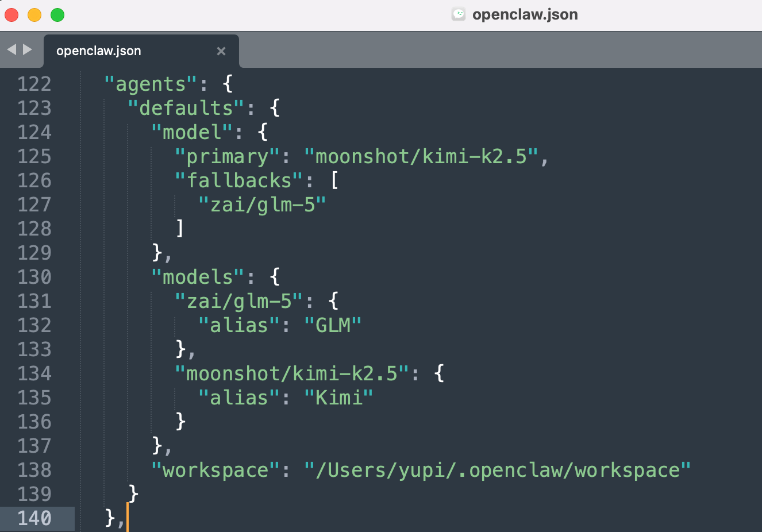The width and height of the screenshot is (762, 532).
Task: Click the "agents" key on line 122
Action: (x=151, y=84)
